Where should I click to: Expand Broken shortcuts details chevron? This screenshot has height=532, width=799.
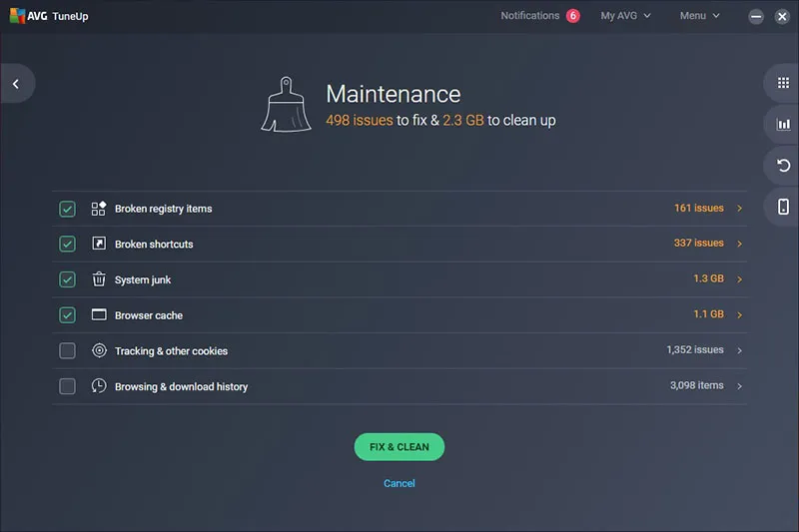coord(739,244)
